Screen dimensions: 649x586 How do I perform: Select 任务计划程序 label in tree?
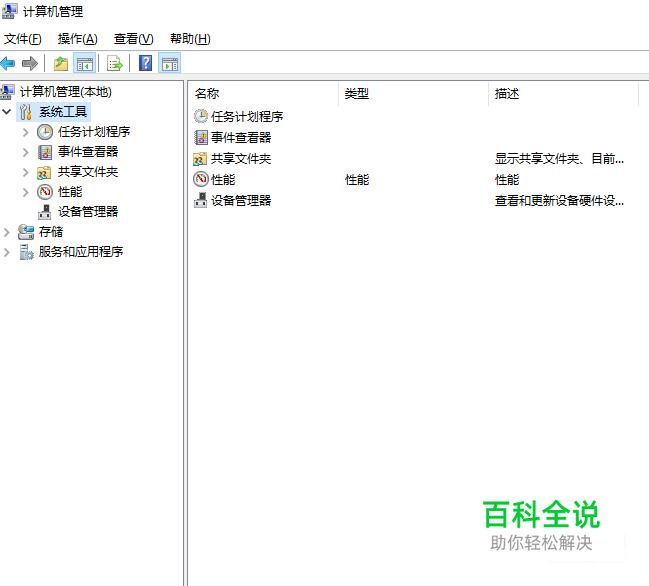94,132
